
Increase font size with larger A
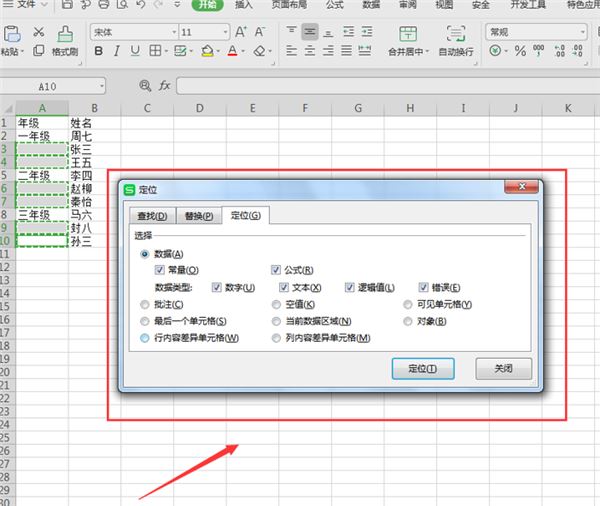tap(241, 32)
